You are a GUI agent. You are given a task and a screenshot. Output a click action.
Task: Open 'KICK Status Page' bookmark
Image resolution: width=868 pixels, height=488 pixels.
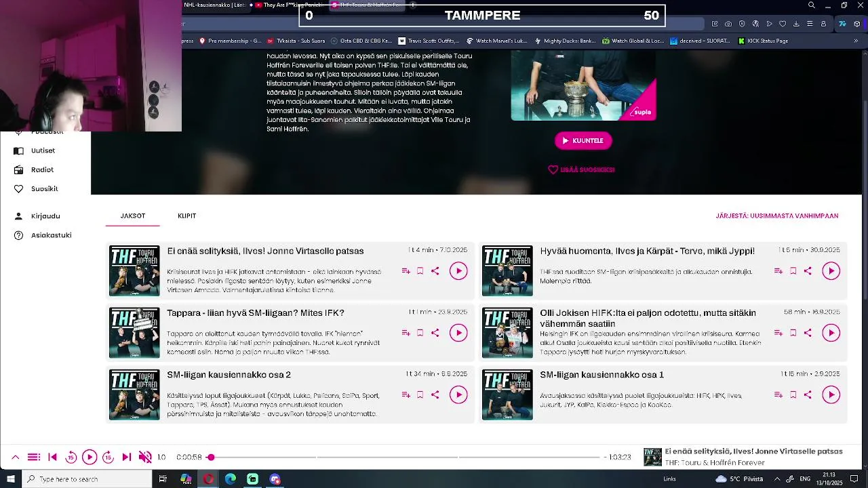coord(762,41)
